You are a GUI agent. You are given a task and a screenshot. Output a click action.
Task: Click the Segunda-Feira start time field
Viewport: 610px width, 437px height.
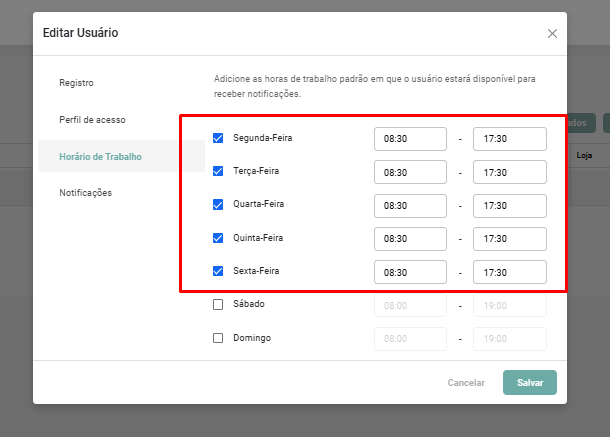point(410,140)
